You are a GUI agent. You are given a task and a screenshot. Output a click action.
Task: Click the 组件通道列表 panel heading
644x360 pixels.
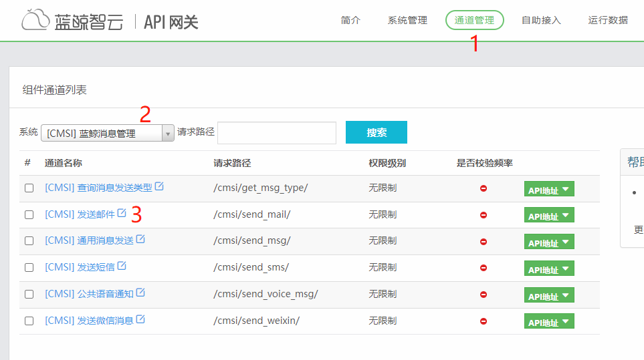point(55,89)
